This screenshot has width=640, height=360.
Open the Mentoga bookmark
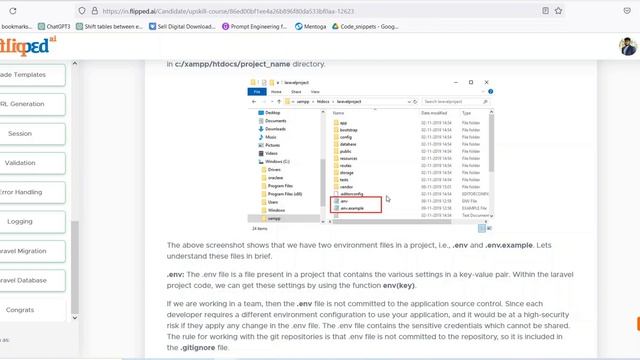point(310,27)
